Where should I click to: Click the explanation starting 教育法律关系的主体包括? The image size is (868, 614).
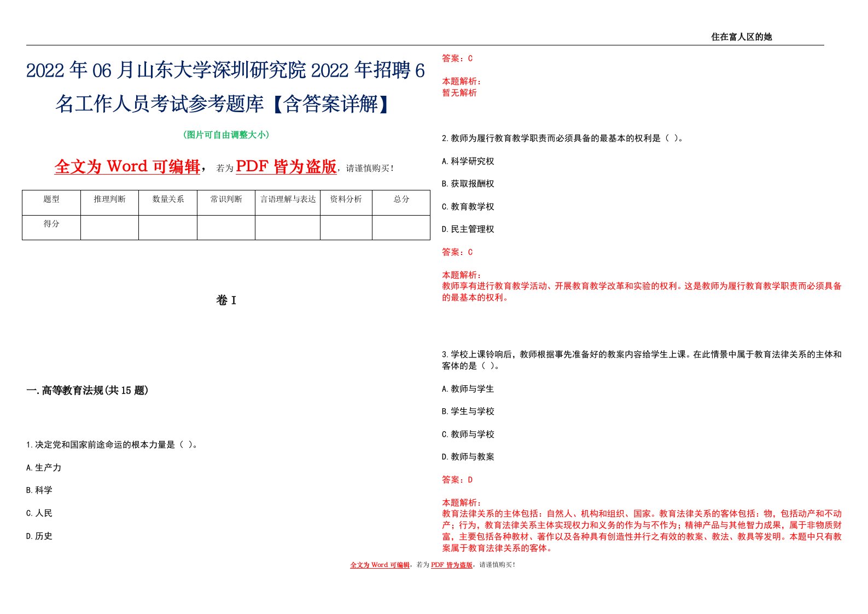click(642, 531)
